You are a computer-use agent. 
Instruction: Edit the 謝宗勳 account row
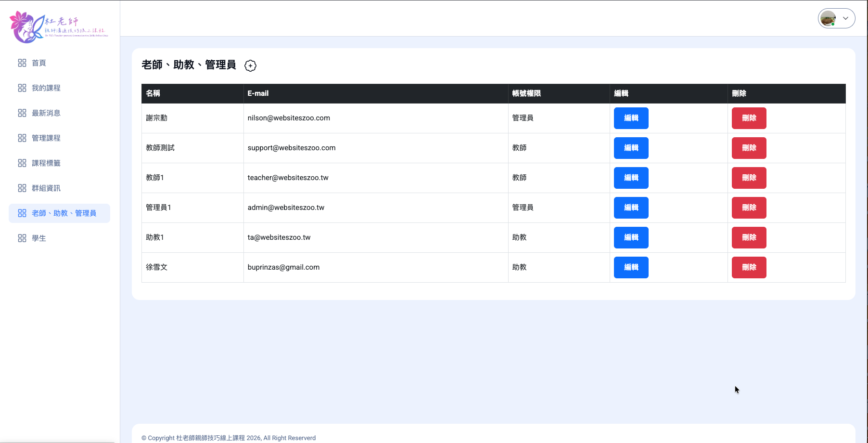coord(631,118)
